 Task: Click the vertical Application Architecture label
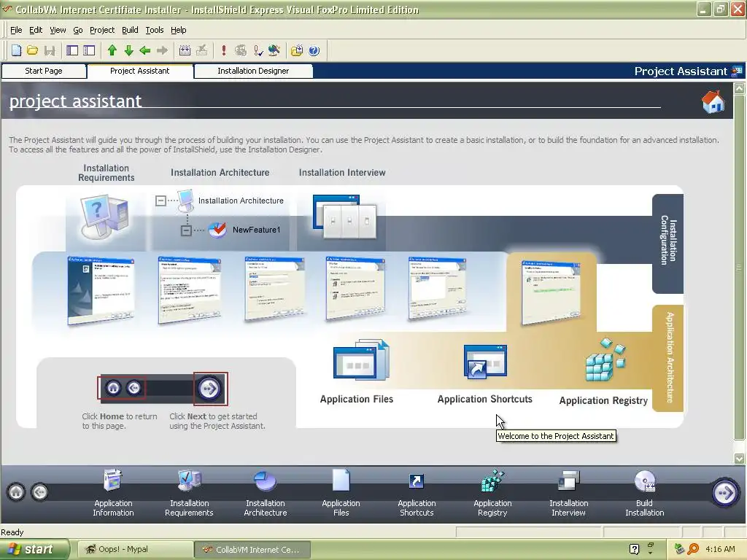tap(670, 357)
